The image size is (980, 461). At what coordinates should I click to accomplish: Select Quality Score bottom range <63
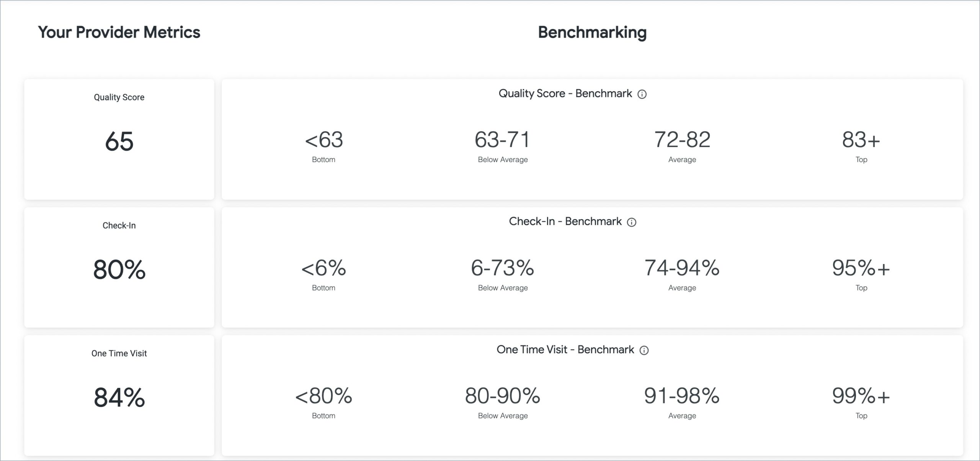tap(324, 140)
